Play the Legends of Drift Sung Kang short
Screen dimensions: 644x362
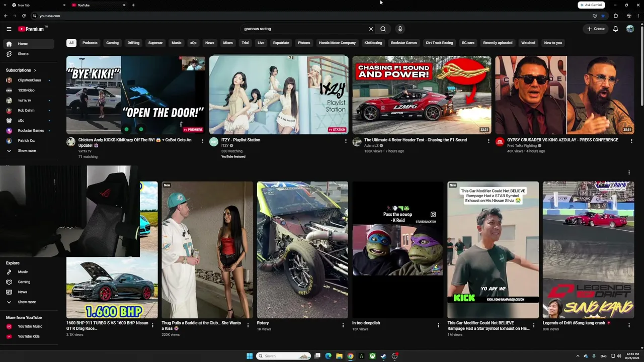588,250
